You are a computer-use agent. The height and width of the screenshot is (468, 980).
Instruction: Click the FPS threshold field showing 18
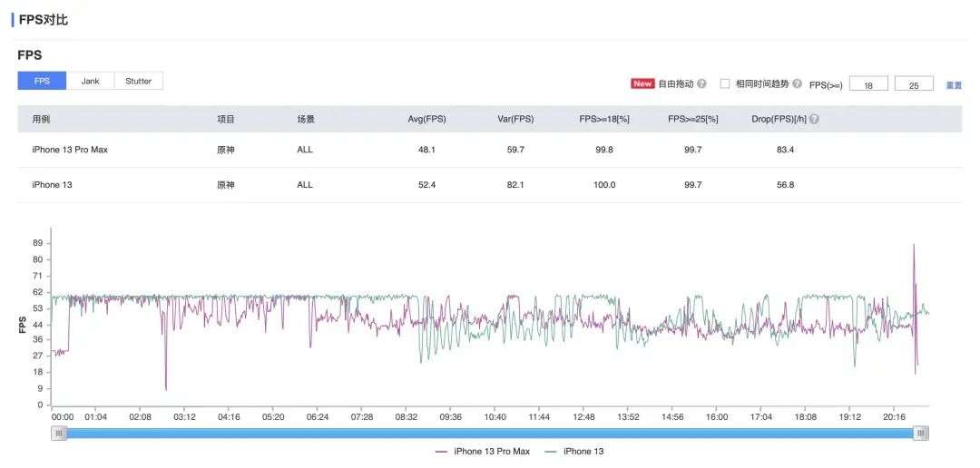pos(868,84)
